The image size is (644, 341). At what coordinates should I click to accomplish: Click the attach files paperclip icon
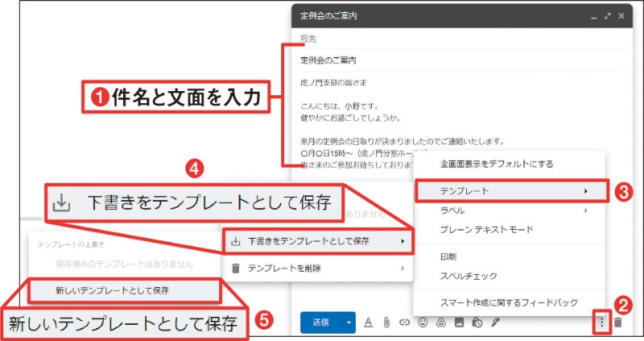(386, 322)
